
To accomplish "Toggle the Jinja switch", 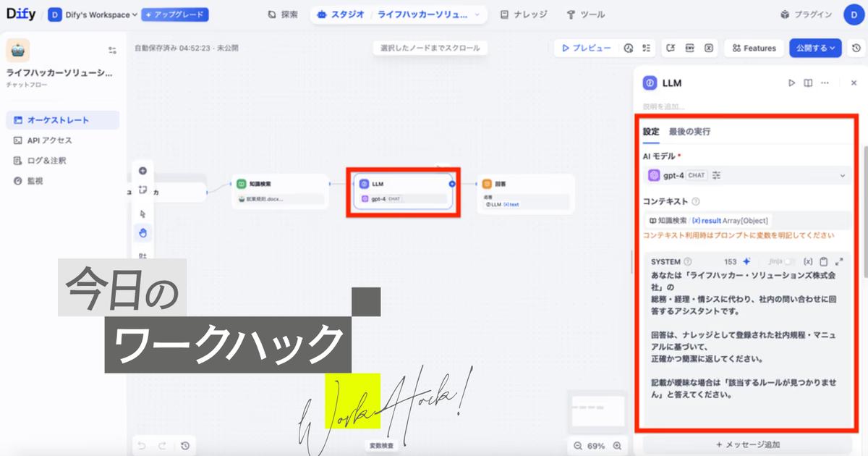I will [791, 262].
